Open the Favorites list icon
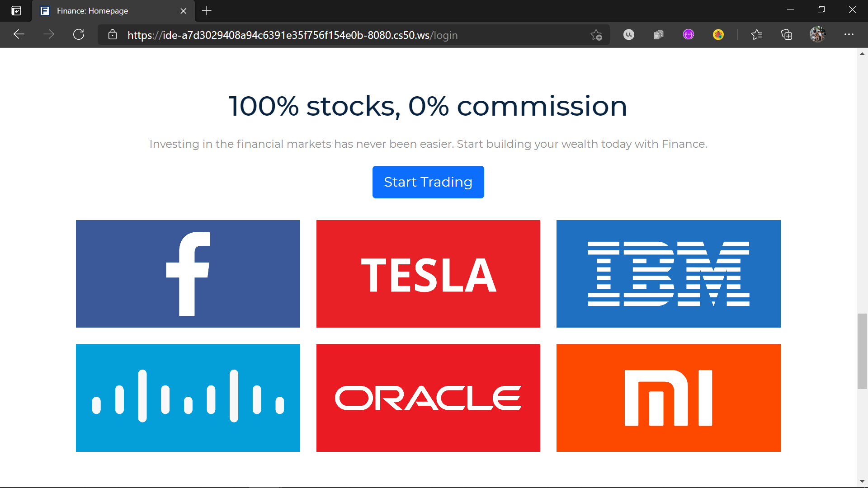 [x=757, y=35]
